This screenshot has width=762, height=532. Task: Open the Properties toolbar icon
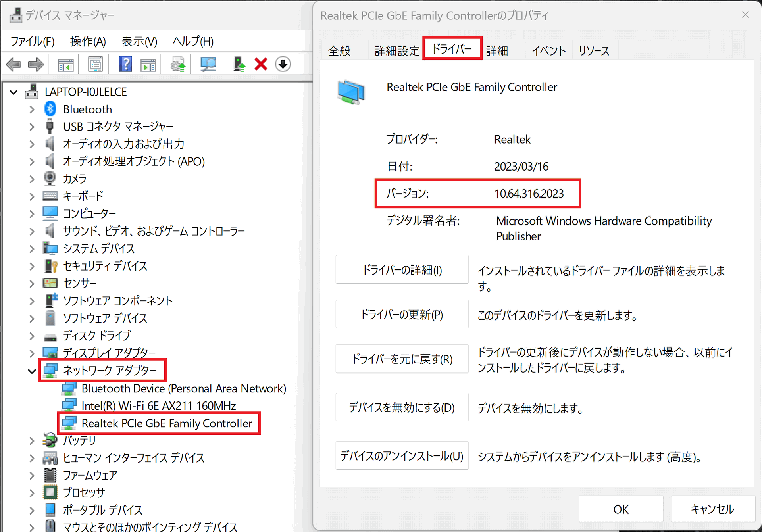(x=95, y=64)
